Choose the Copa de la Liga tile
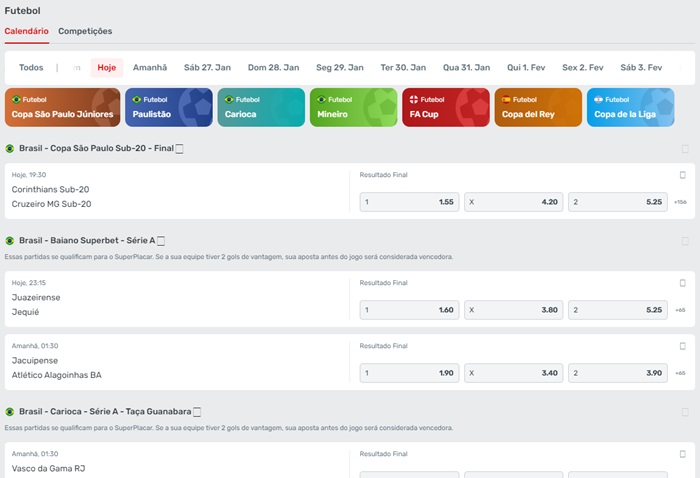Screen dimensions: 700x478 point(630,108)
